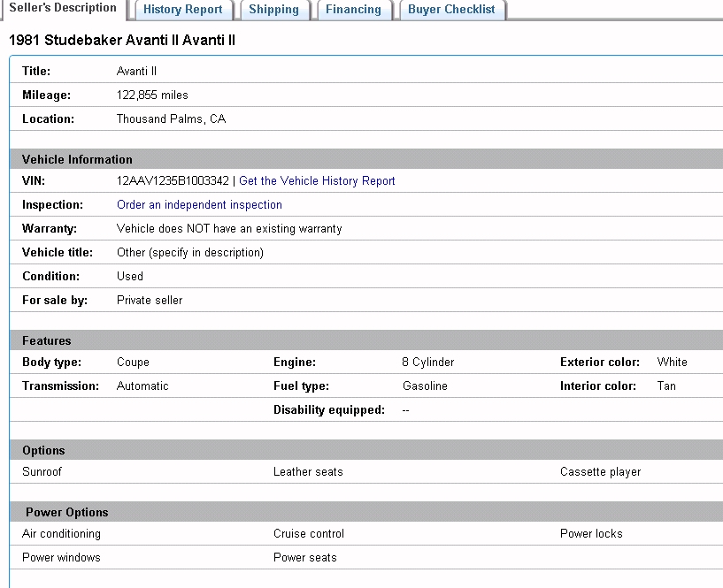
Task: Click the Power locks entry
Action: coord(591,533)
